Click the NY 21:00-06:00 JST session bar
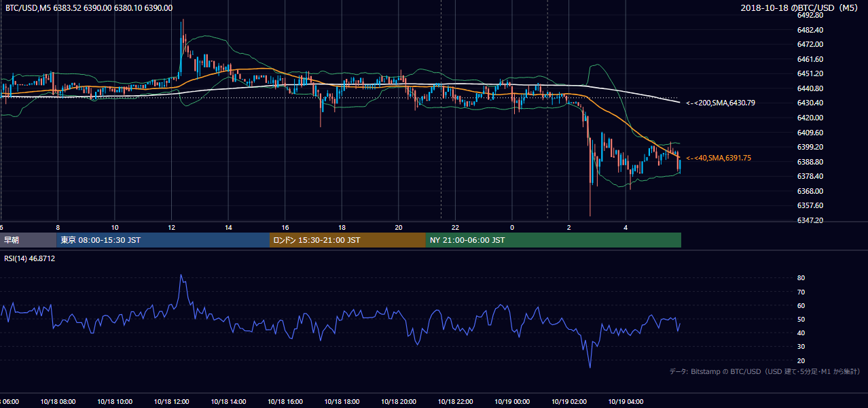Image resolution: width=868 pixels, height=408 pixels. pyautogui.click(x=554, y=240)
